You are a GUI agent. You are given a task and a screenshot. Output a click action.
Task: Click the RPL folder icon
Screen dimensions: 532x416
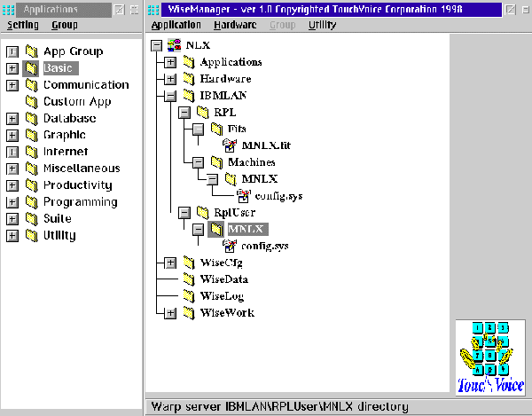coord(202,112)
